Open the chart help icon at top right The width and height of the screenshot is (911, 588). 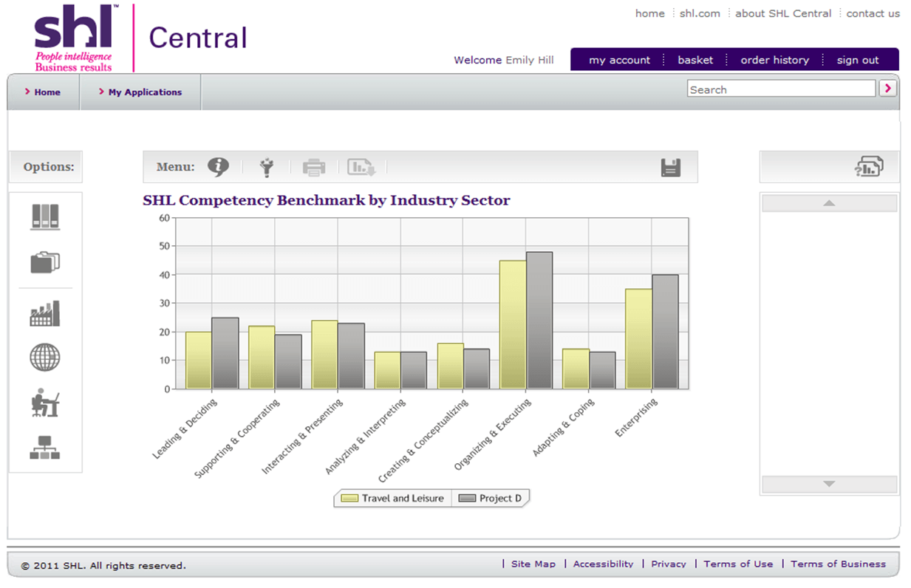click(869, 167)
